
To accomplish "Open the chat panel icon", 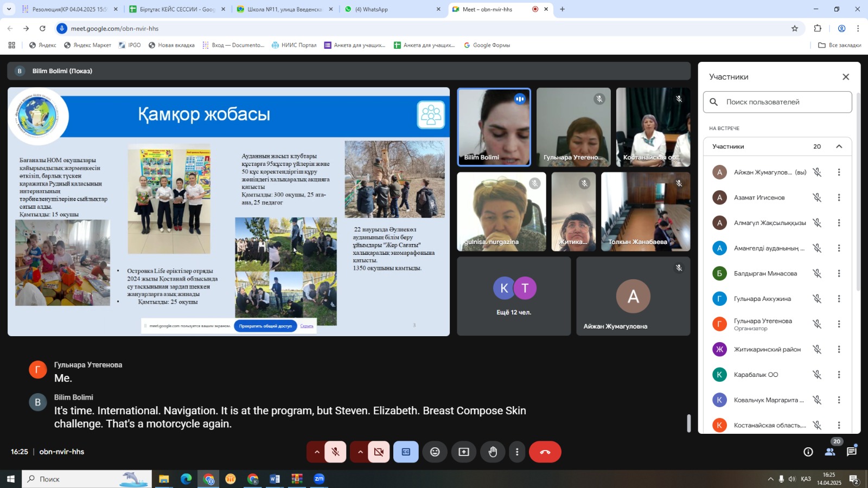I will point(852,452).
